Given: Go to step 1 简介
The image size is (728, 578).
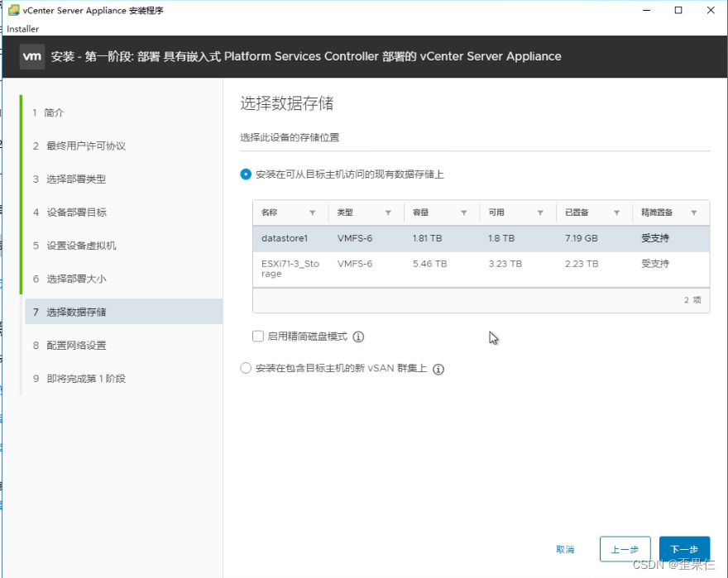Looking at the screenshot, I should [x=48, y=112].
